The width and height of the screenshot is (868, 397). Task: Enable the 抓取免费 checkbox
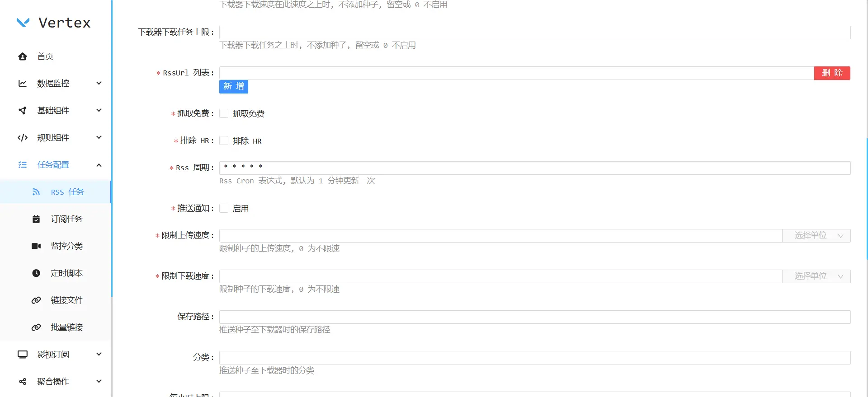coord(224,113)
